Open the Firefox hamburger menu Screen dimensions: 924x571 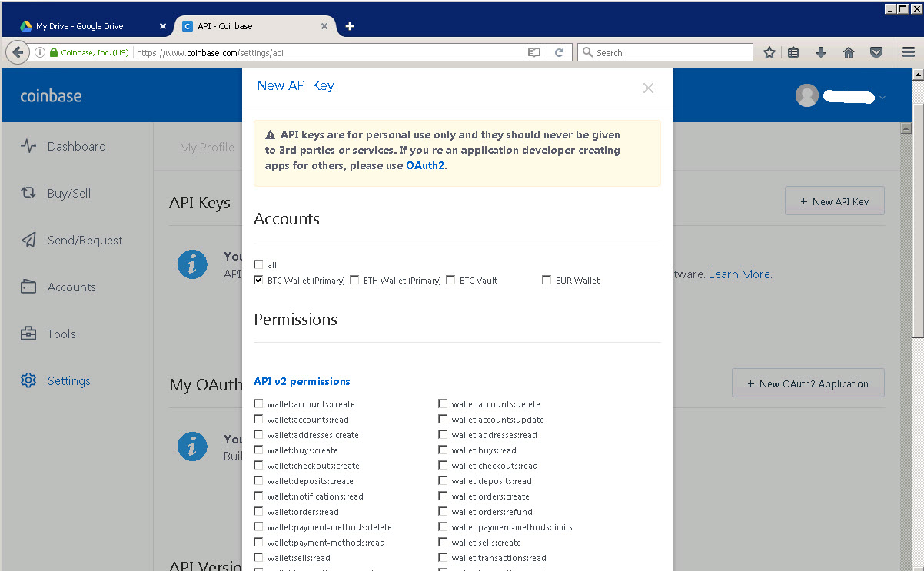908,52
